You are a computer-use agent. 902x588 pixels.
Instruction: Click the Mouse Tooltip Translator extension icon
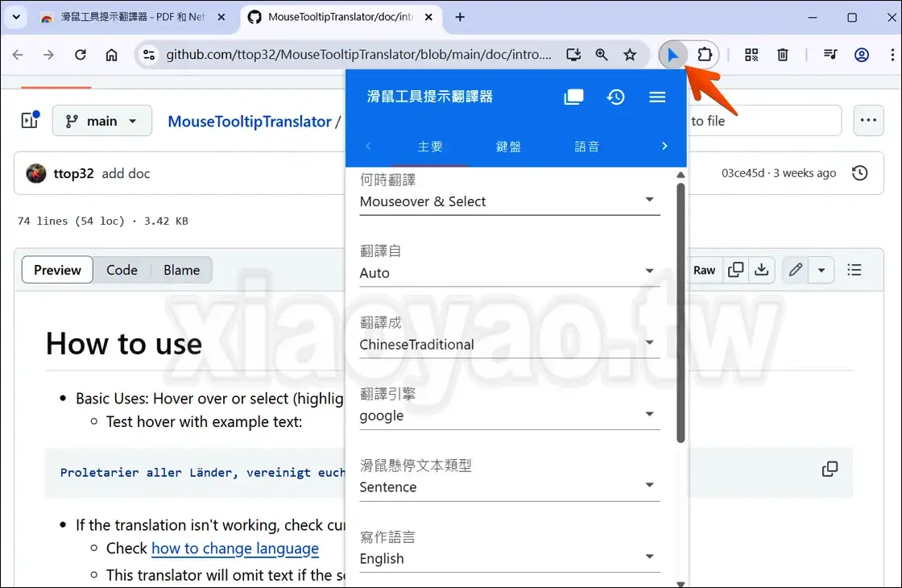(x=672, y=55)
